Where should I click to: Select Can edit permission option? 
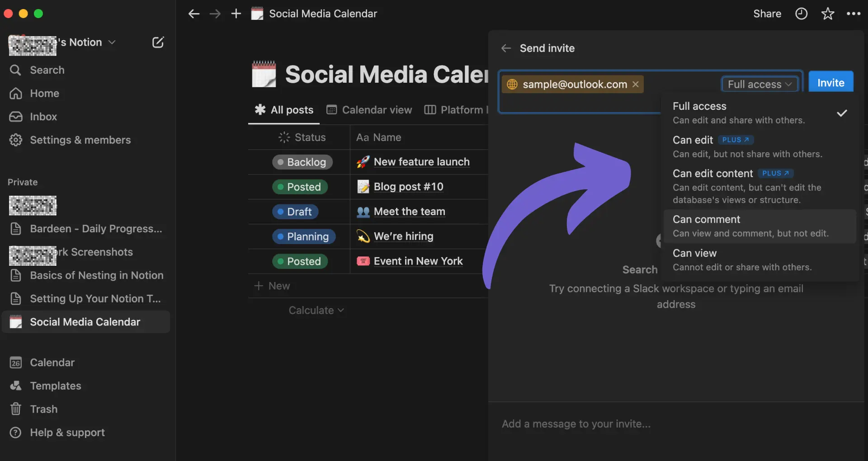tap(760, 146)
